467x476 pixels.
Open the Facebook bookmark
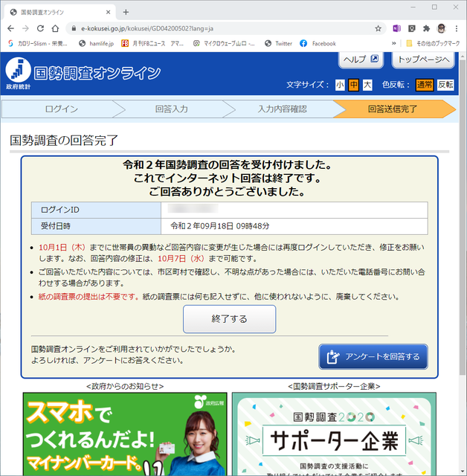tap(318, 43)
